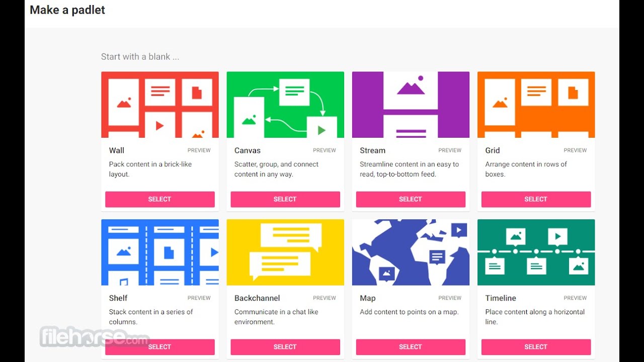644x362 pixels.
Task: Click the Timeline card title
Action: [501, 298]
